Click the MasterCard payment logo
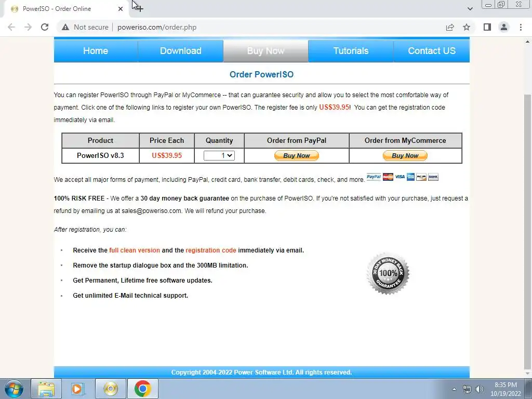This screenshot has width=532, height=399. click(x=388, y=177)
